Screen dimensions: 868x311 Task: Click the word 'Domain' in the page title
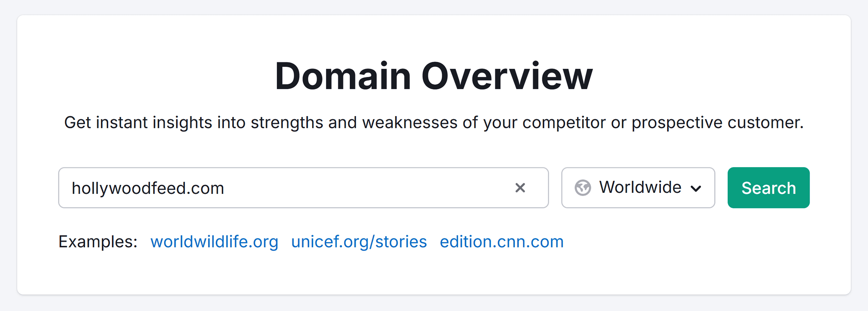click(343, 76)
